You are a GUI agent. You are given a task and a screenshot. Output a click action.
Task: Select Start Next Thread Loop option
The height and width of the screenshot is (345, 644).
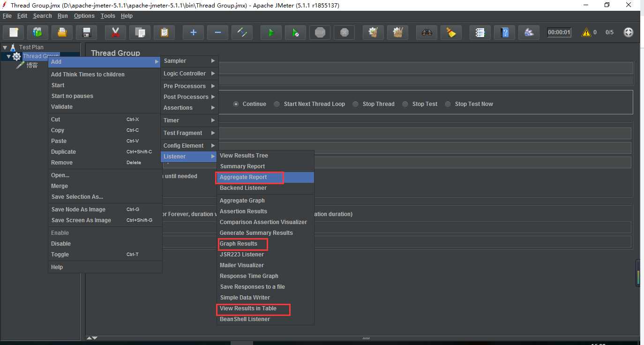(x=277, y=104)
